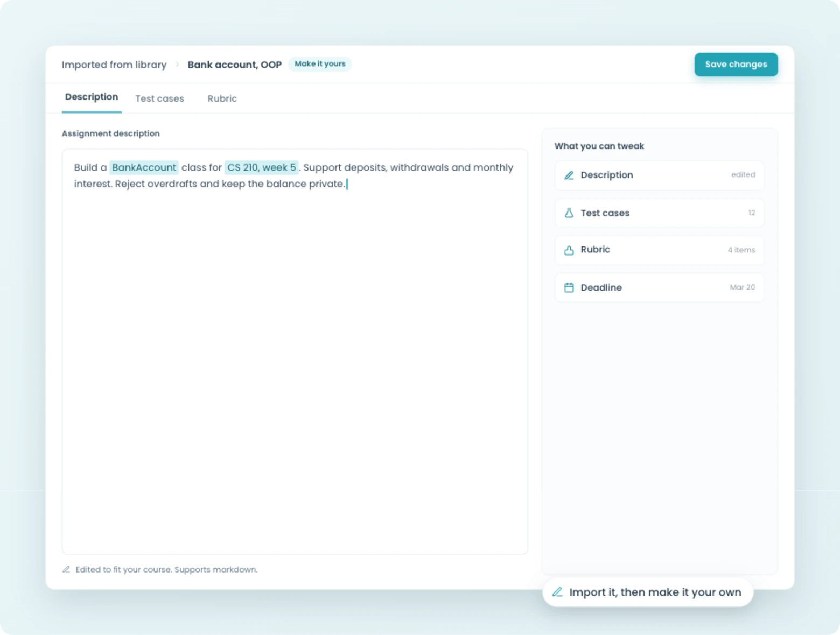Open the Test cases tweak card

pos(659,213)
